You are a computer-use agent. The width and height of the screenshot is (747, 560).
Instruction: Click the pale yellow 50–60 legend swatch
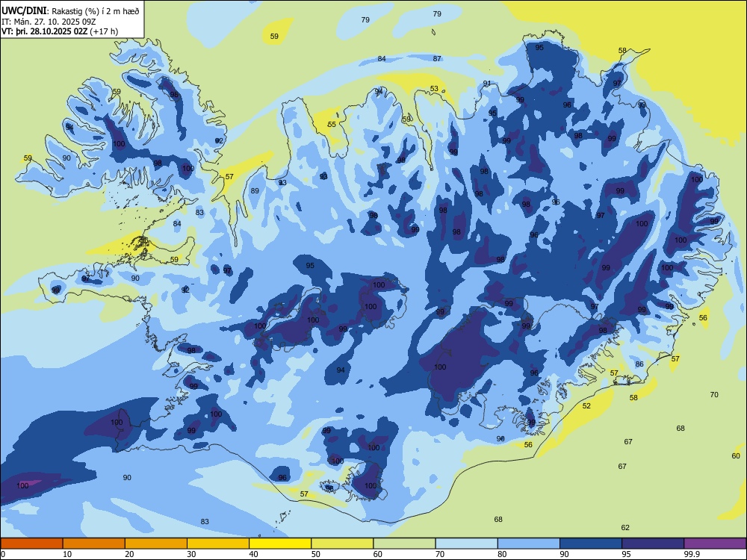tap(342, 544)
